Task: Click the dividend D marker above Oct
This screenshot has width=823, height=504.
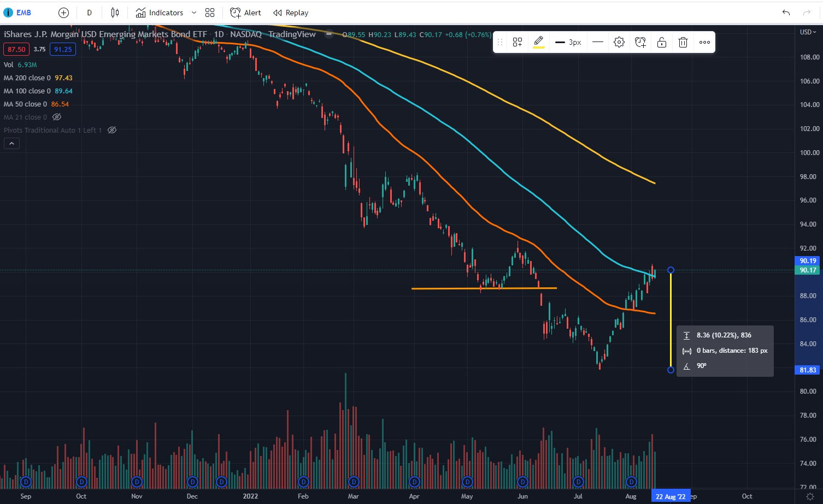Action: point(81,482)
